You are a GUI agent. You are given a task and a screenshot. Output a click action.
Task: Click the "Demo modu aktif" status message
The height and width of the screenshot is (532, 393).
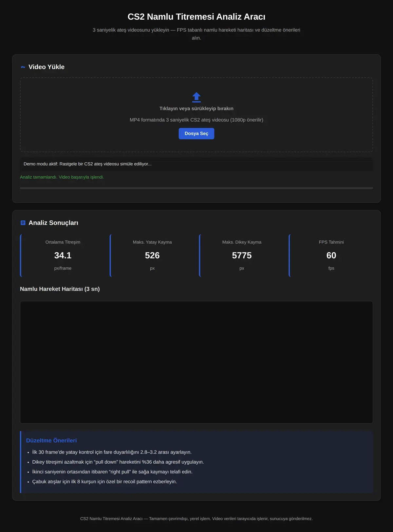coord(196,164)
